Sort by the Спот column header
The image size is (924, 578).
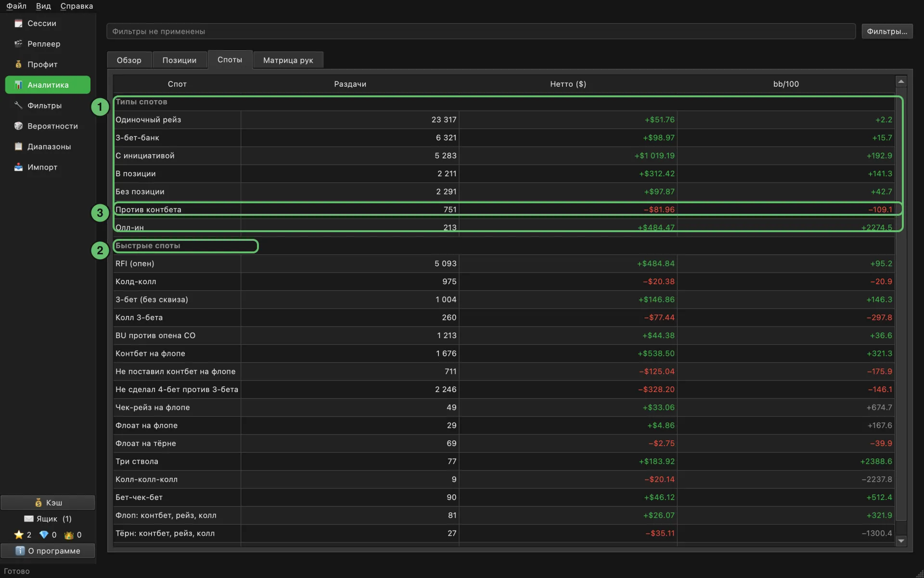(x=177, y=84)
